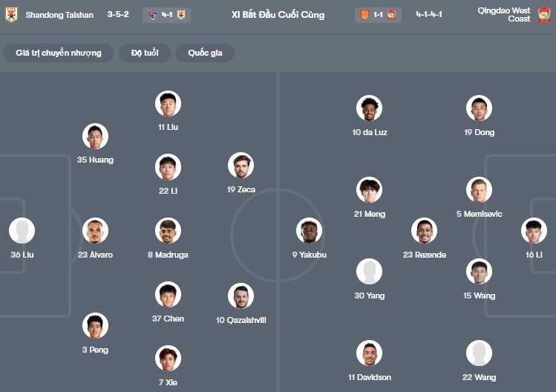Click player 10 da Luz's photo
The width and height of the screenshot is (556, 392).
369,108
